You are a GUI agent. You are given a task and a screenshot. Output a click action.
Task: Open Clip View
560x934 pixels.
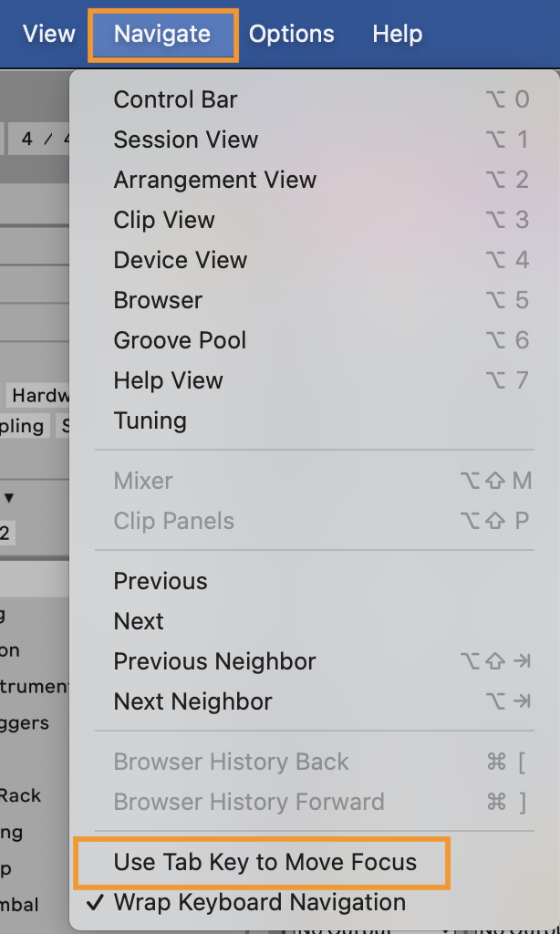pyautogui.click(x=163, y=219)
